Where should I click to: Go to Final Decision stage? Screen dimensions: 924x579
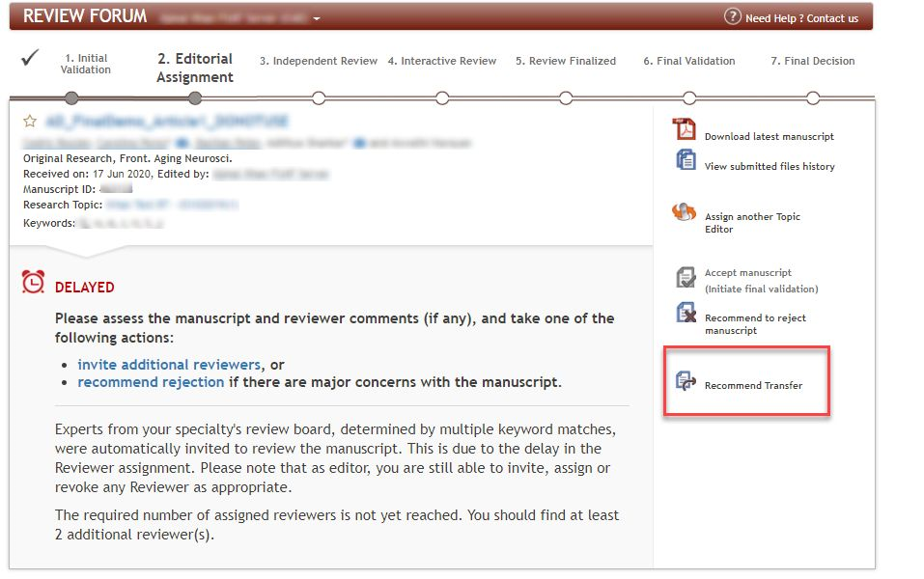(812, 61)
